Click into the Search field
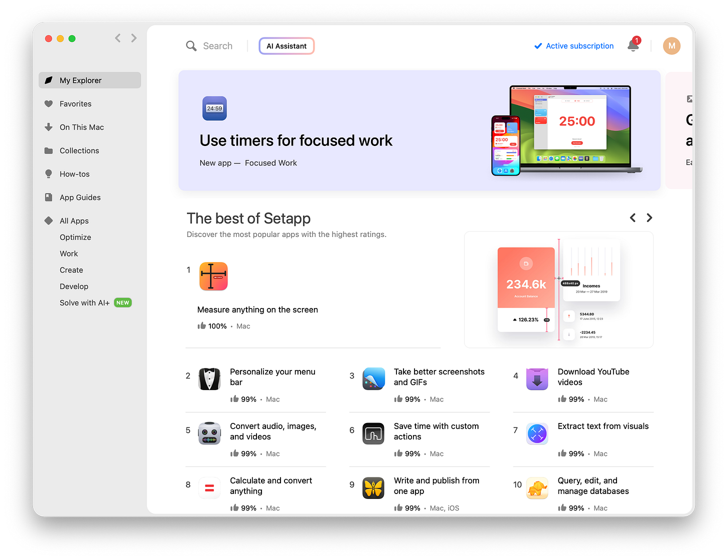The width and height of the screenshot is (728, 560). [217, 46]
